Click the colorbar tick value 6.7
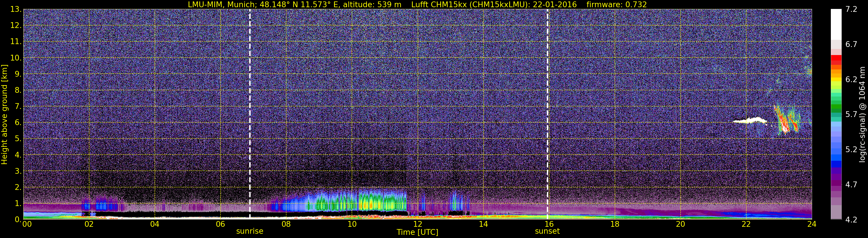 (x=851, y=44)
